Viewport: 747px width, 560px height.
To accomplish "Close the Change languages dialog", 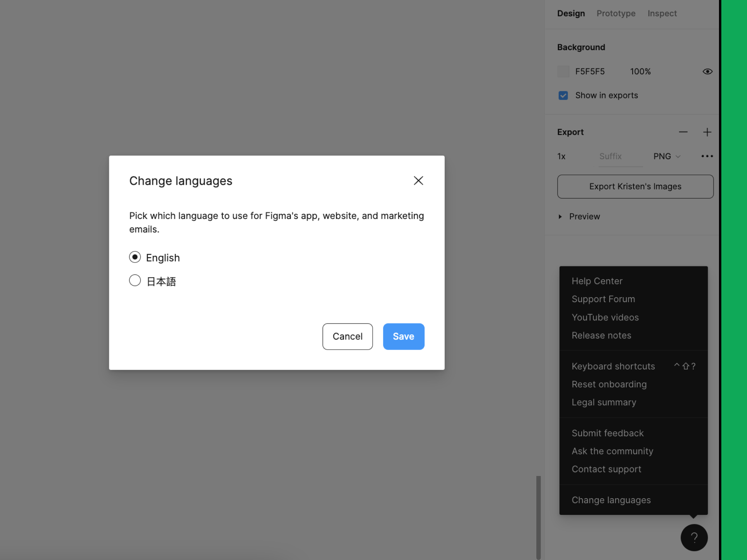I will [x=418, y=180].
